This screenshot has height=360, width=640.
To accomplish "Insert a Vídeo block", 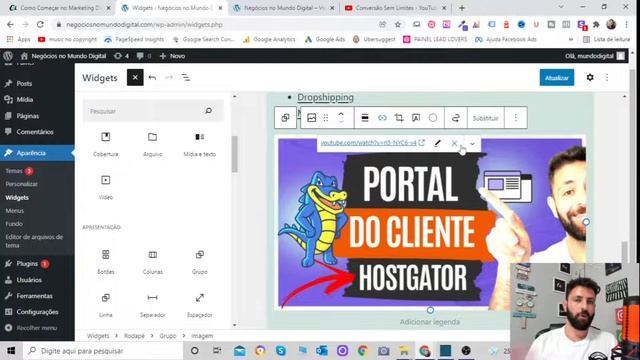I will (x=106, y=187).
